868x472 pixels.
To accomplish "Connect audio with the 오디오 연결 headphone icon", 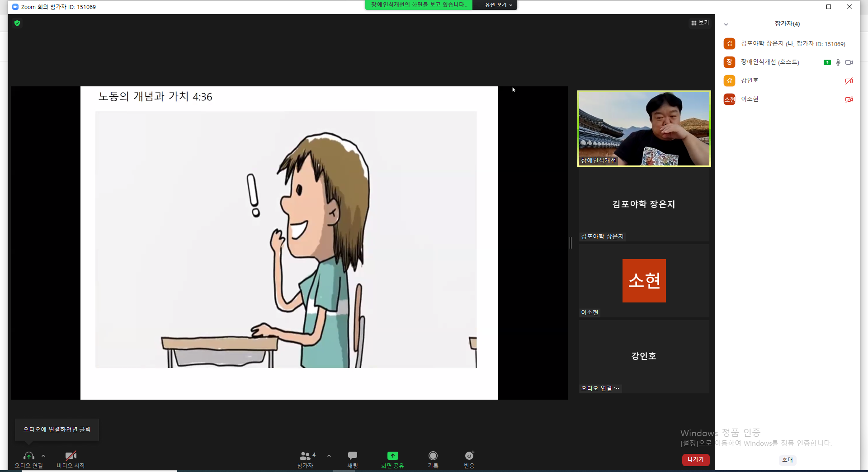I will click(29, 456).
